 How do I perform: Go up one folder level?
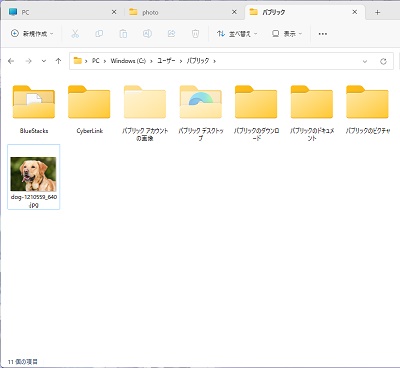click(58, 61)
